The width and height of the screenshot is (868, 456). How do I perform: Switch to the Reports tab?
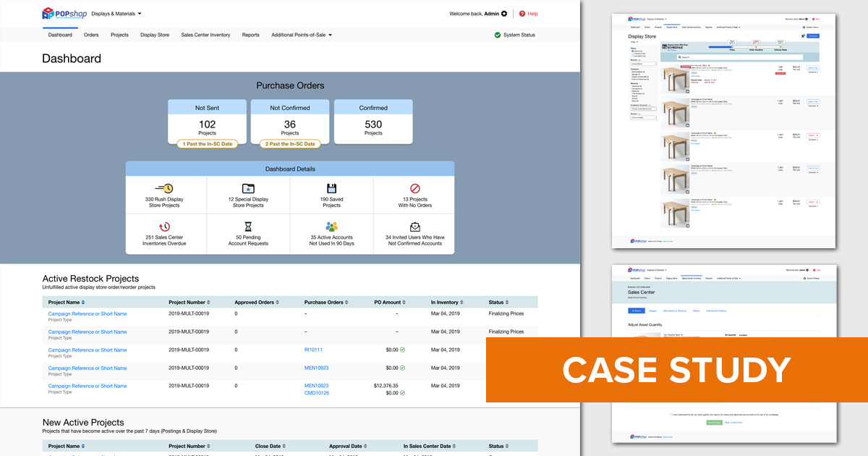tap(250, 34)
